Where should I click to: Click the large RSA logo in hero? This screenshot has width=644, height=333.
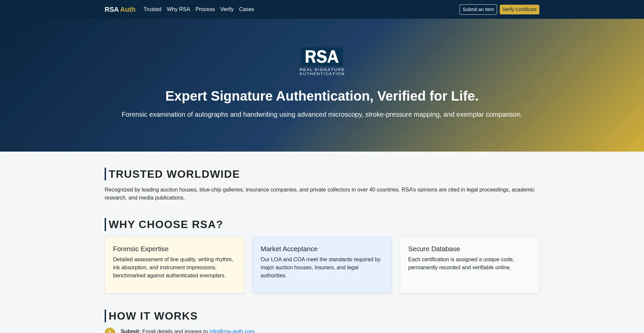(x=322, y=61)
